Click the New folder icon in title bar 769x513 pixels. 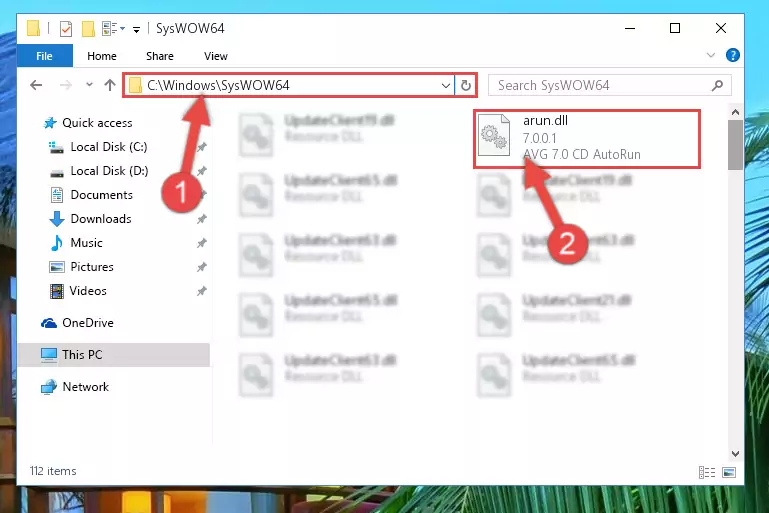[88, 29]
